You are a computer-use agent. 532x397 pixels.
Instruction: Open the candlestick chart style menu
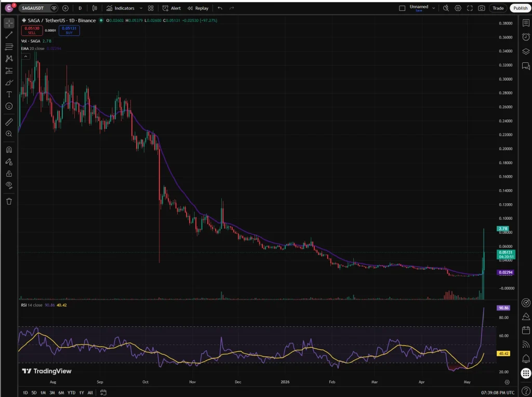(95, 8)
